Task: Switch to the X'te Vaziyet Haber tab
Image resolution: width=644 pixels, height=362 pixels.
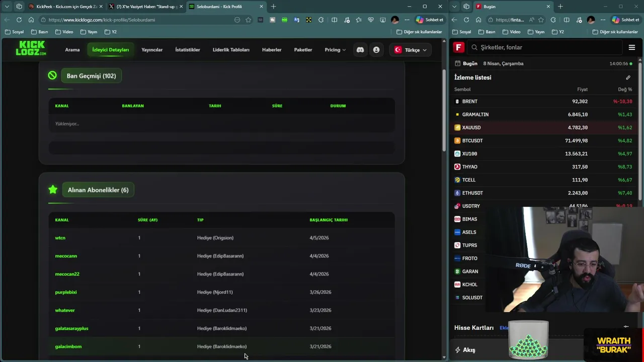Action: point(145,7)
